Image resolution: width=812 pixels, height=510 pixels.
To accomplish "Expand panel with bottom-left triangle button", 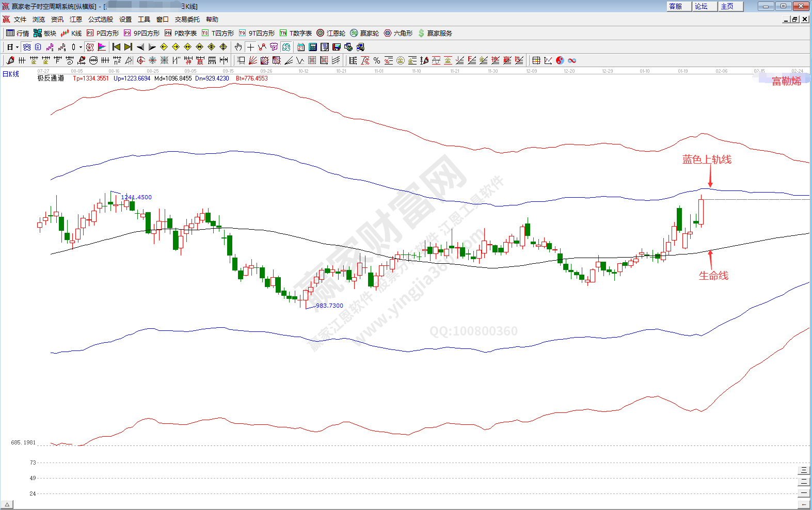I will (7, 504).
